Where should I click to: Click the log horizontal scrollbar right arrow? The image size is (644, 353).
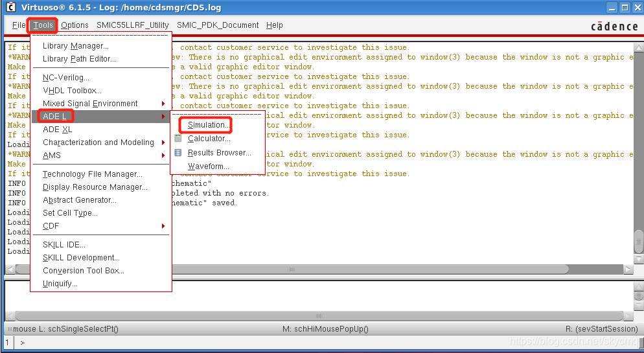[x=628, y=269]
